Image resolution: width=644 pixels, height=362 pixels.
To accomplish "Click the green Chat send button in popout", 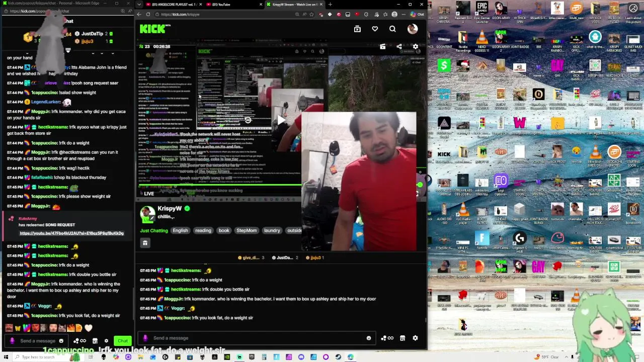I will (123, 341).
